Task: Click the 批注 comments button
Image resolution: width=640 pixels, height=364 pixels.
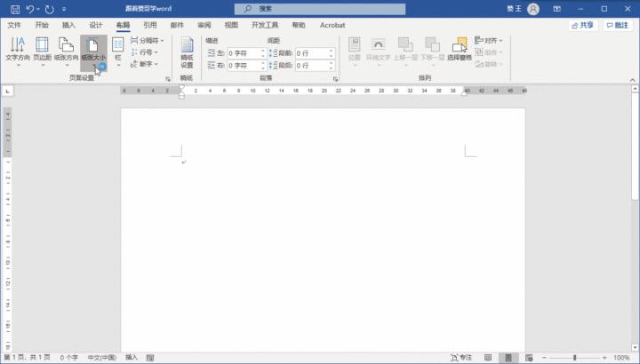Action: pyautogui.click(x=618, y=25)
